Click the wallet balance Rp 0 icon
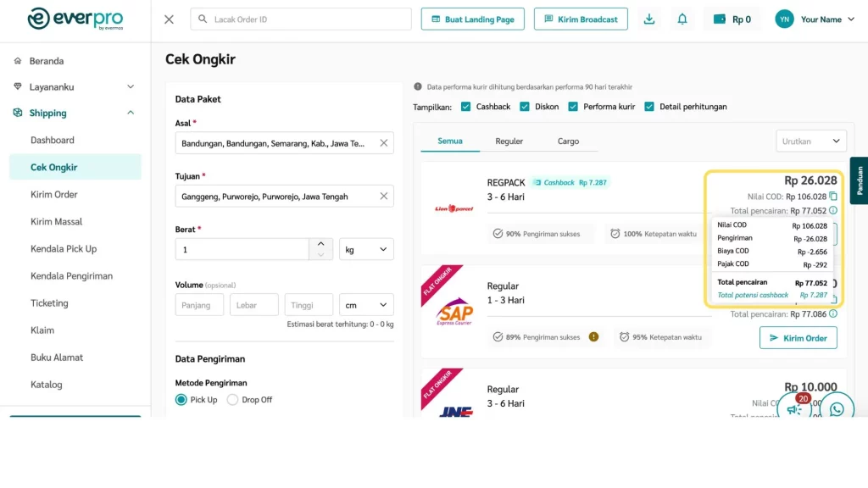The height and width of the screenshot is (488, 868). (x=720, y=19)
